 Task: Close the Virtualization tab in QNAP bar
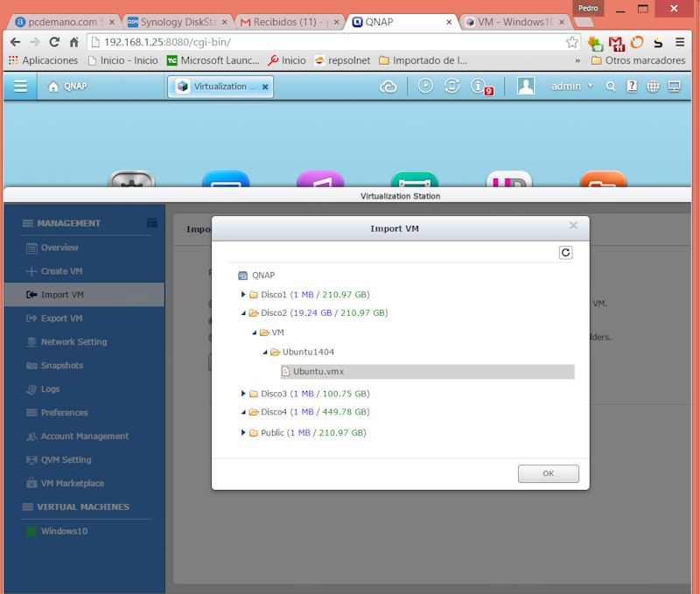(265, 87)
